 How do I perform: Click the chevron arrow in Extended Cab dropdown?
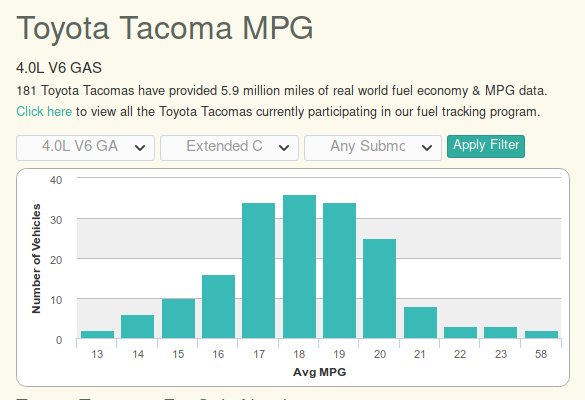click(284, 148)
